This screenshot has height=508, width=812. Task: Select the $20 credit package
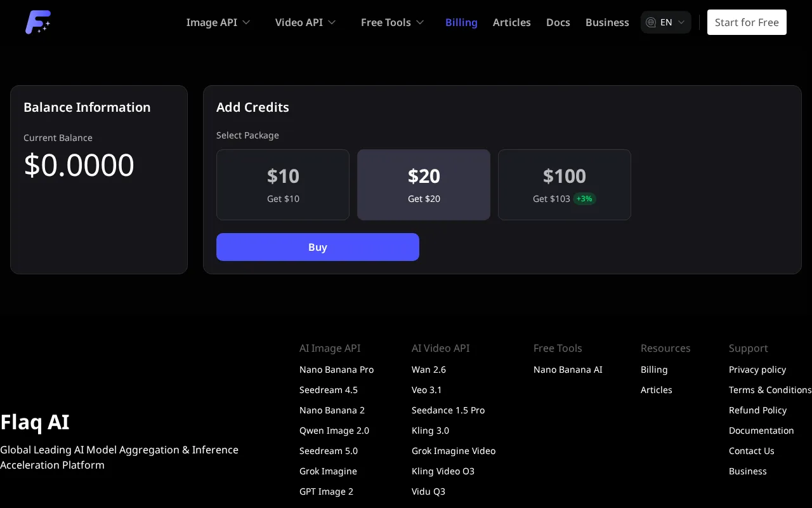[x=424, y=185]
